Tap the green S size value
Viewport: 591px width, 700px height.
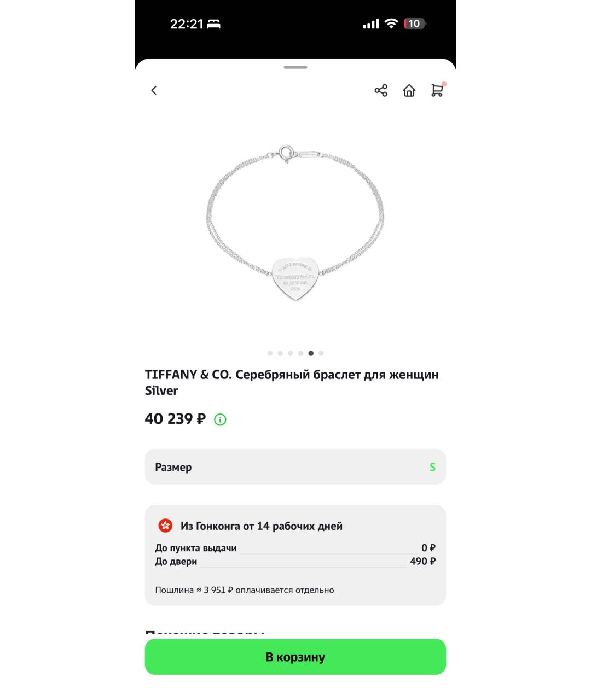(432, 467)
